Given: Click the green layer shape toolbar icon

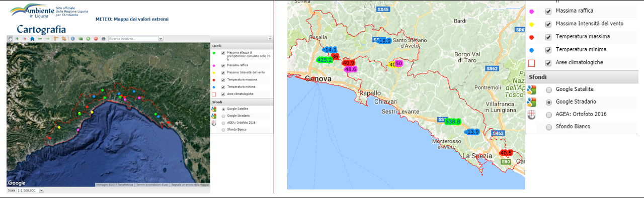Looking at the screenshot, I should click(x=80, y=39).
